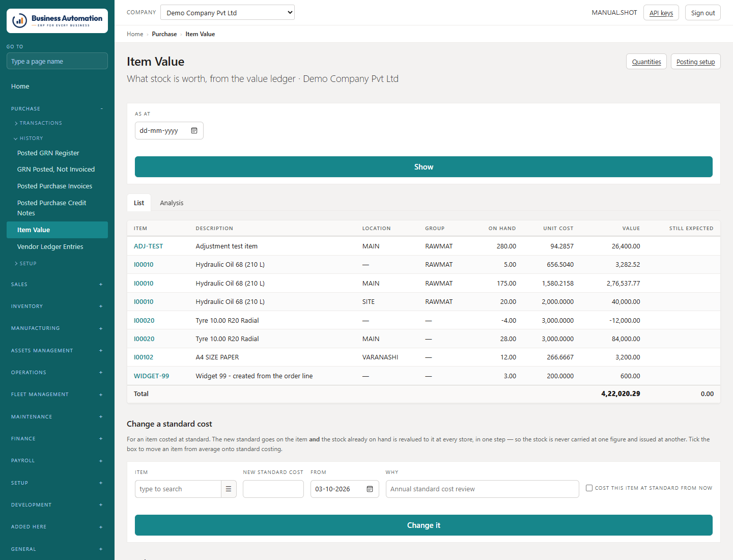
Task: Tick Cost this item at standard checkbox
Action: [x=589, y=488]
